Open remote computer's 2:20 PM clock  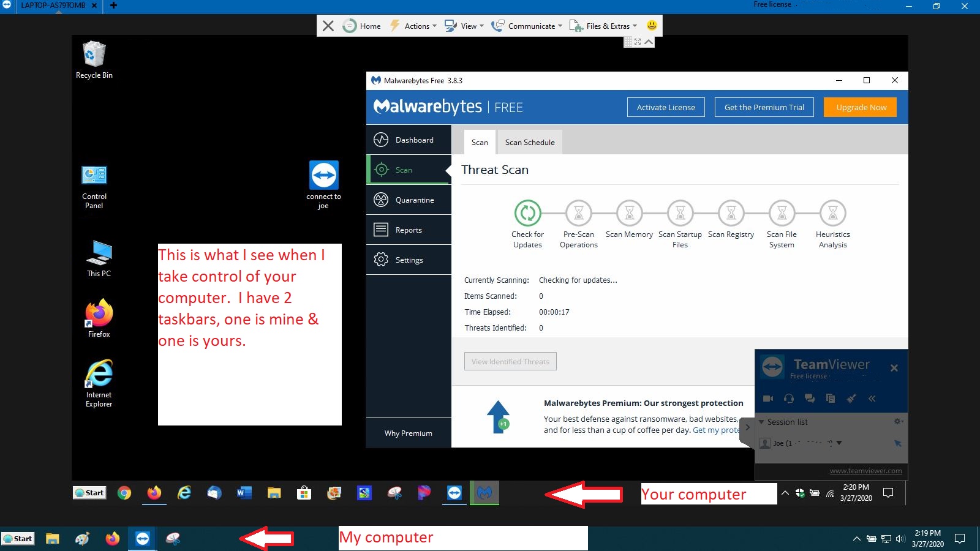coord(856,493)
